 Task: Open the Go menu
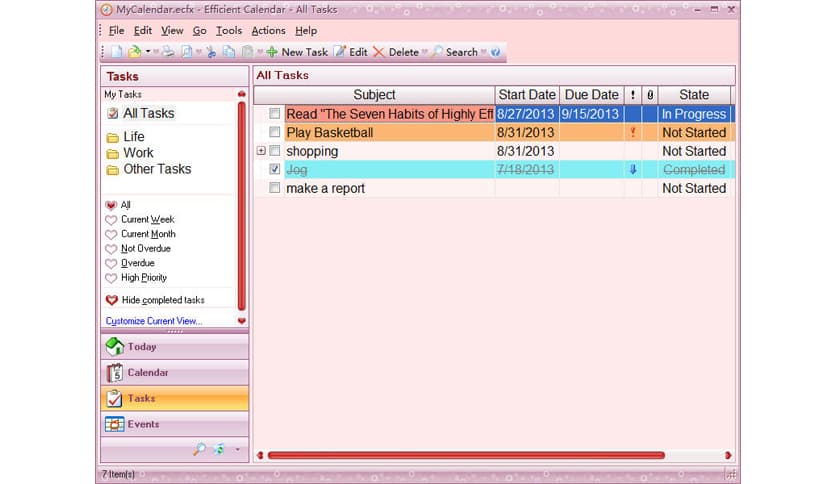199,30
